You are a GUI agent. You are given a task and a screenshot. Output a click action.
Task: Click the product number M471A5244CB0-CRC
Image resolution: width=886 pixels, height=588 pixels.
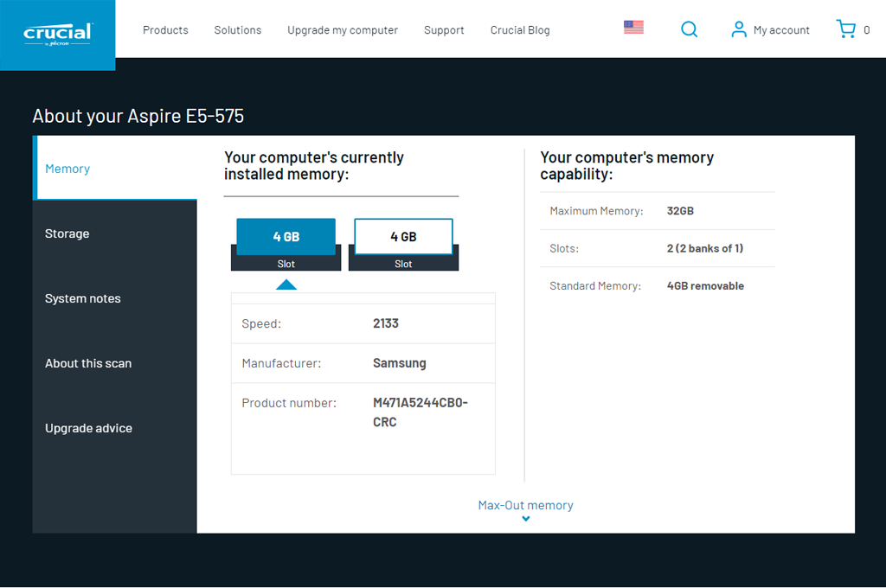pyautogui.click(x=421, y=412)
